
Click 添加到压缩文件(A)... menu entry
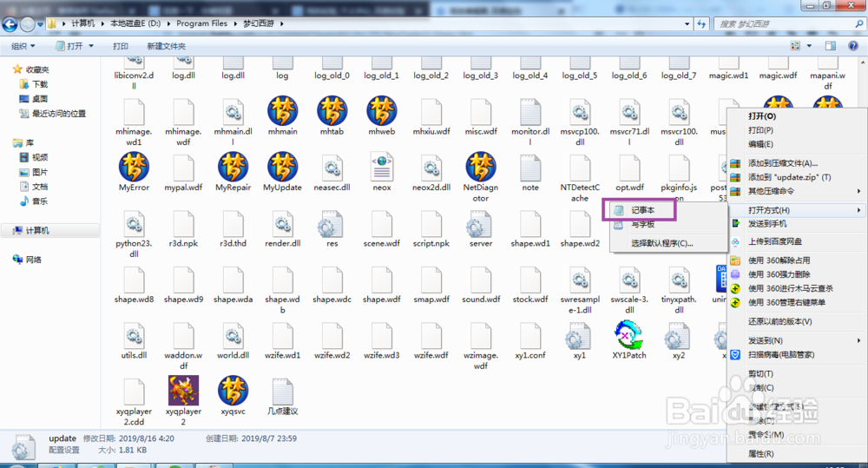click(x=783, y=163)
